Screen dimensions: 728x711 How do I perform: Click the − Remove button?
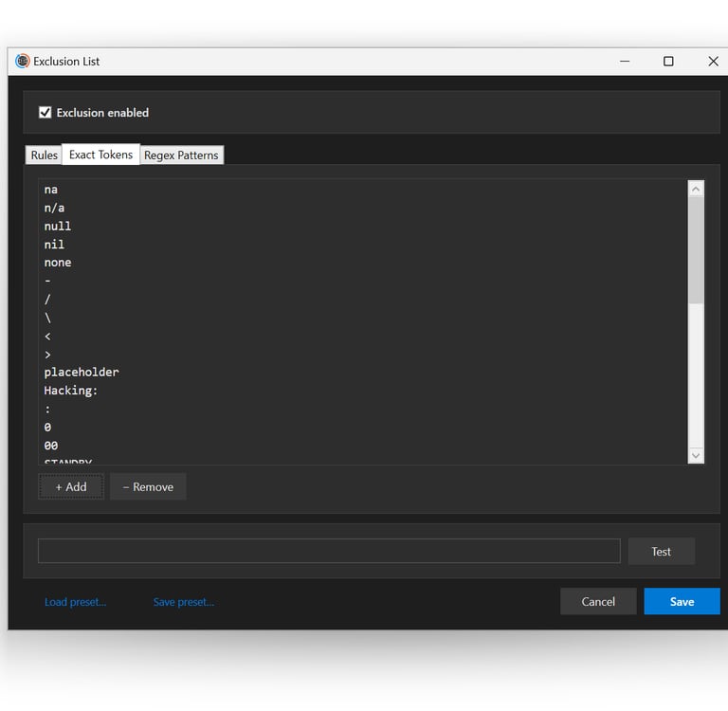148,486
